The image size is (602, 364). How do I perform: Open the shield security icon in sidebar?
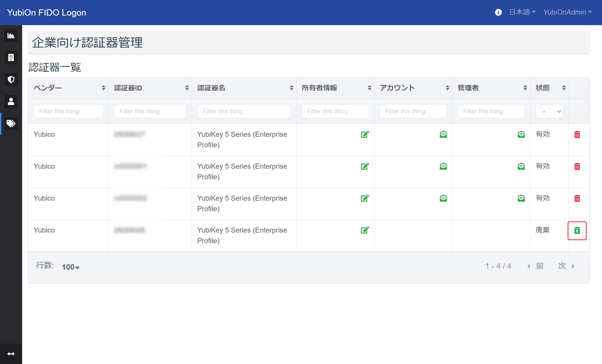[11, 80]
